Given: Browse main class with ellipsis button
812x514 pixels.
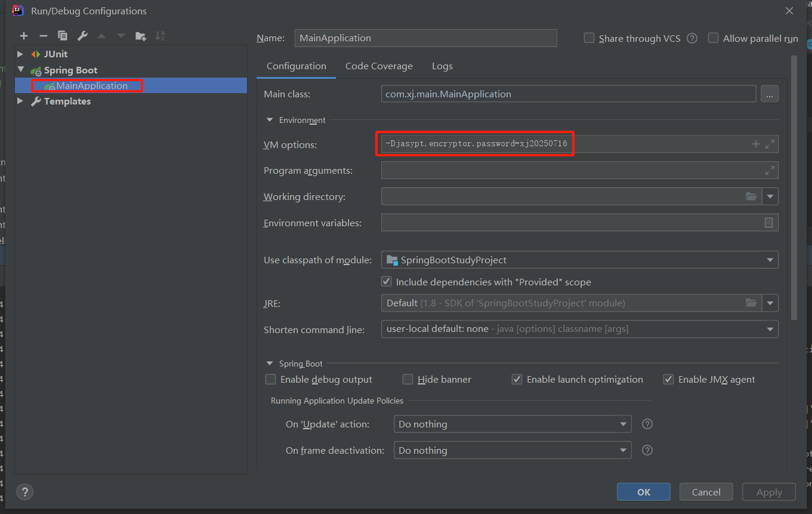Looking at the screenshot, I should [770, 94].
